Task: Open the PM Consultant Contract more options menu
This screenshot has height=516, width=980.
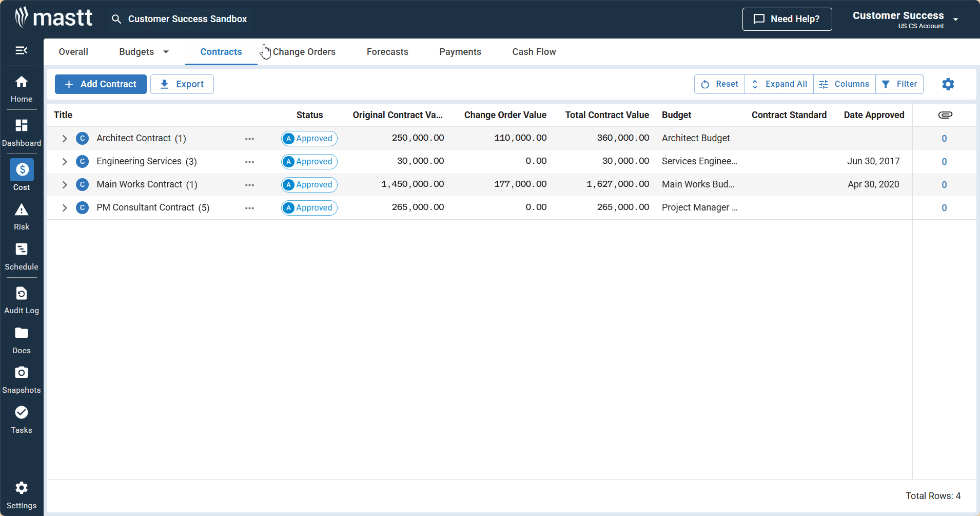Action: [x=249, y=208]
